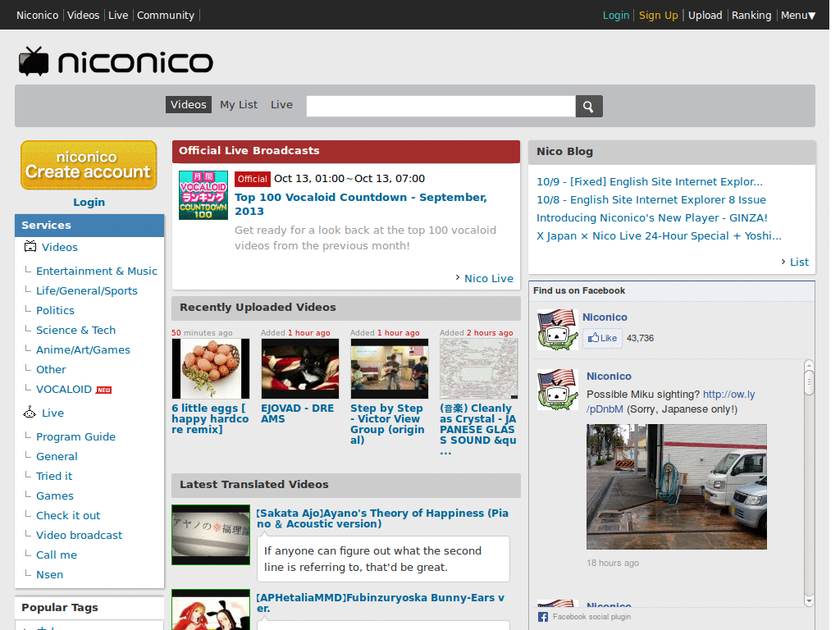Click the niconico TV logo
840x630 pixels.
pyautogui.click(x=116, y=62)
